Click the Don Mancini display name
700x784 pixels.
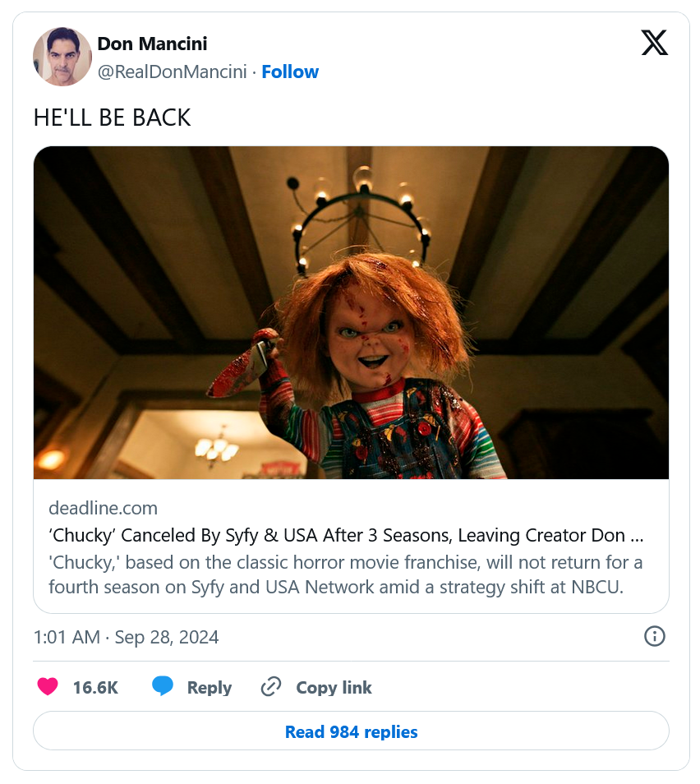152,44
